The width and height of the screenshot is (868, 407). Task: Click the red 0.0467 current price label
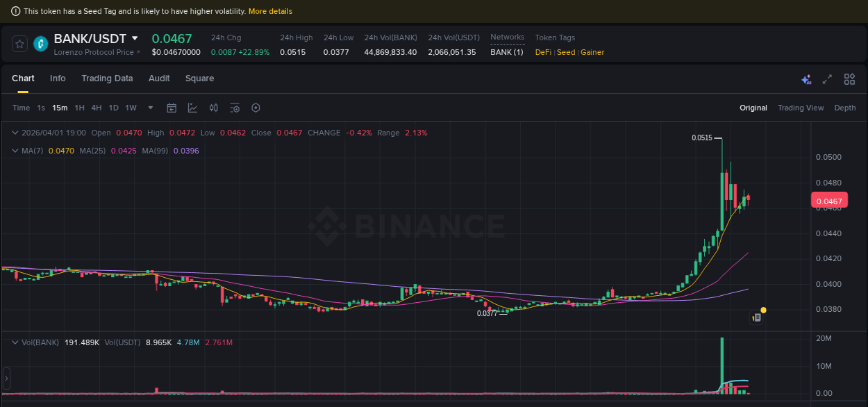tap(829, 200)
